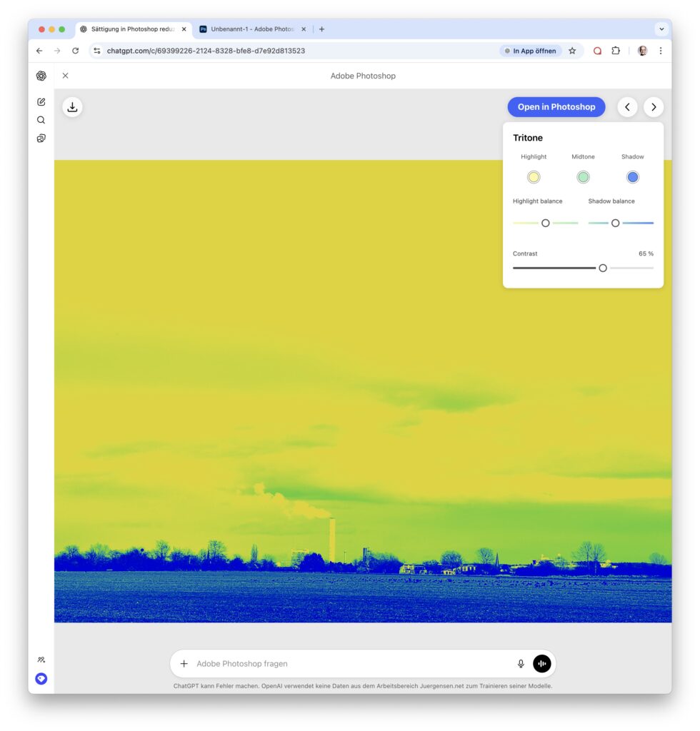This screenshot has height=731, width=700.
Task: Close the Adobe Photoshop preview panel
Action: [x=66, y=76]
